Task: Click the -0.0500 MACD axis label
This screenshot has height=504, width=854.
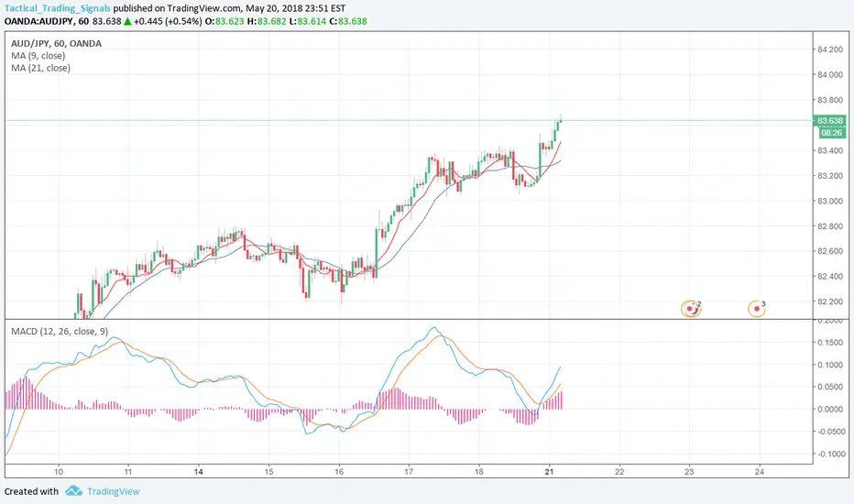Action: coord(831,432)
